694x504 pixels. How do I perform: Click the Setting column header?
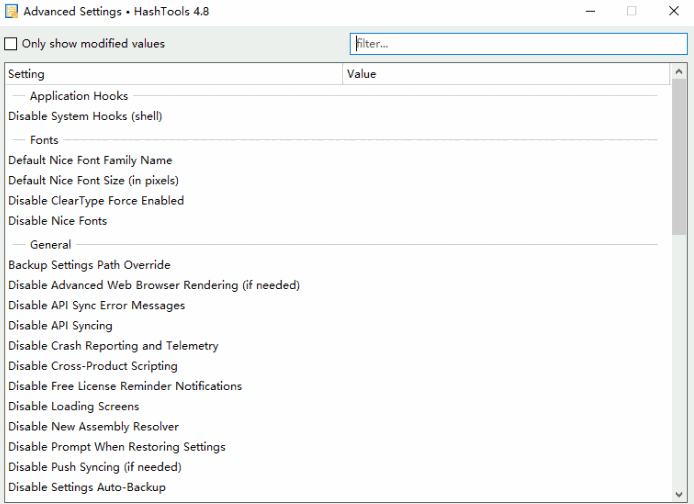point(174,74)
